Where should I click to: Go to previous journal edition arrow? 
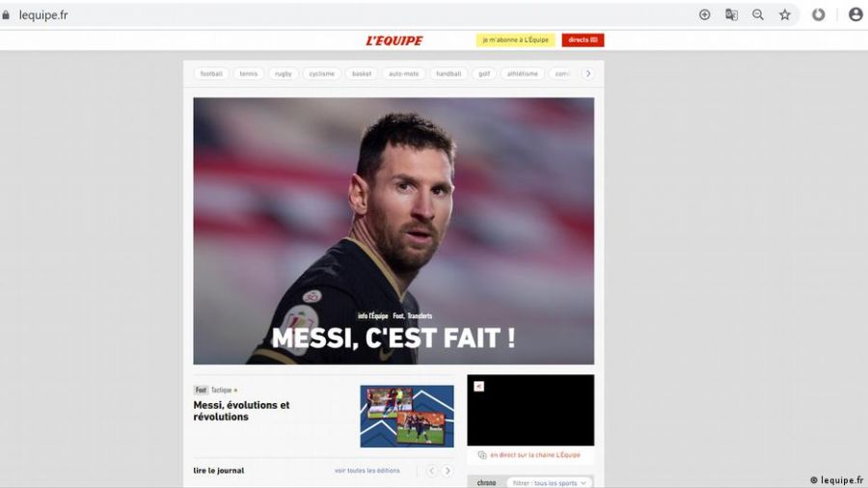tap(432, 471)
